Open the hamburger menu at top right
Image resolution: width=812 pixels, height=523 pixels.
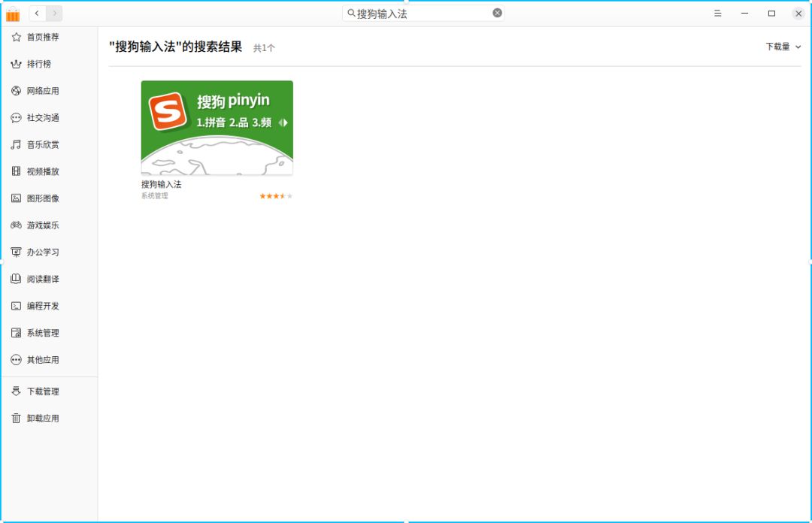coord(717,13)
